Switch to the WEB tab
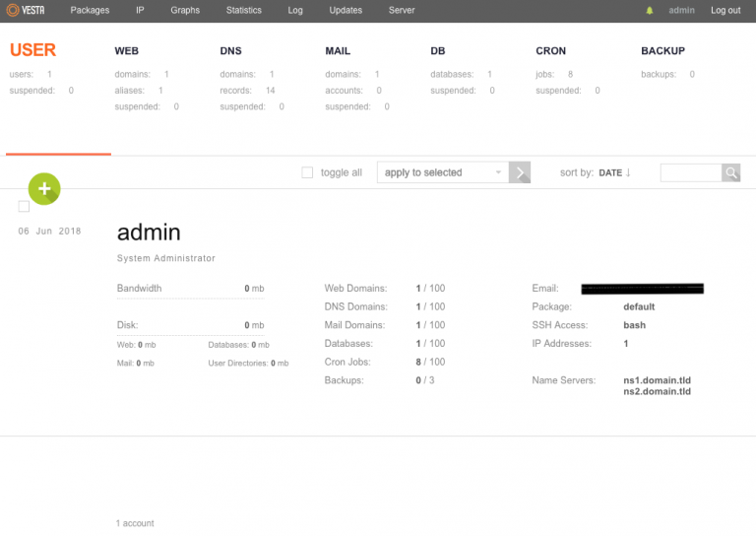 tap(126, 50)
